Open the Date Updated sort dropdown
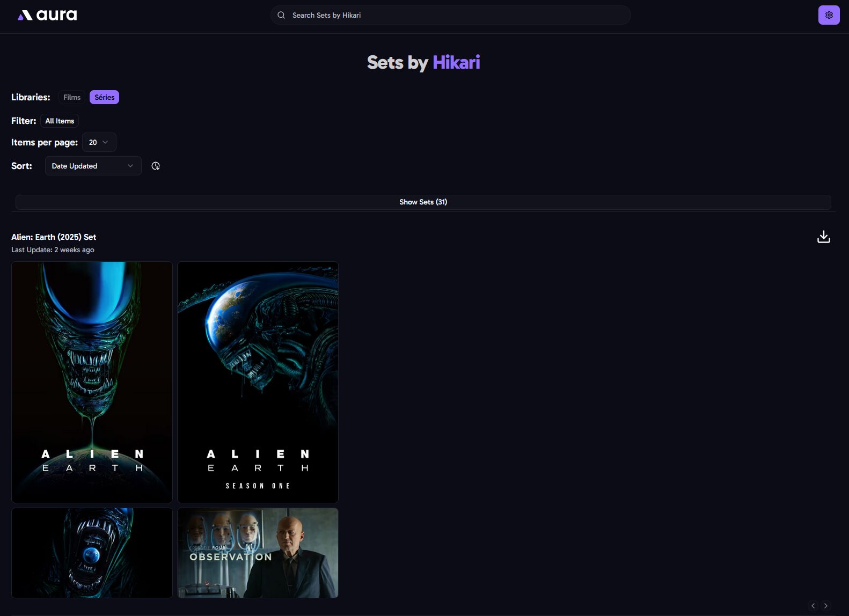Viewport: 849px width, 616px height. tap(93, 166)
